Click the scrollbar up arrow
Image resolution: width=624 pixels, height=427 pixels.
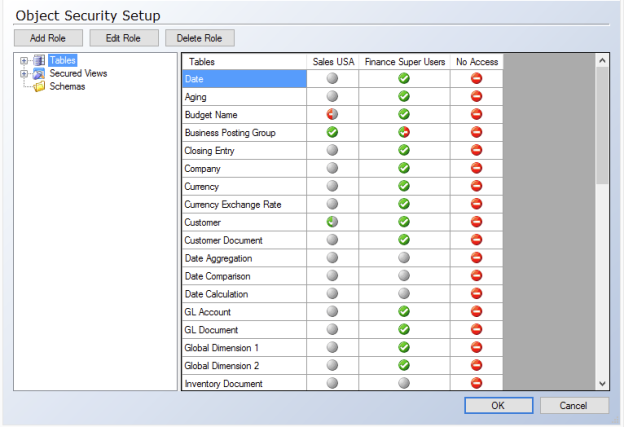[602, 60]
